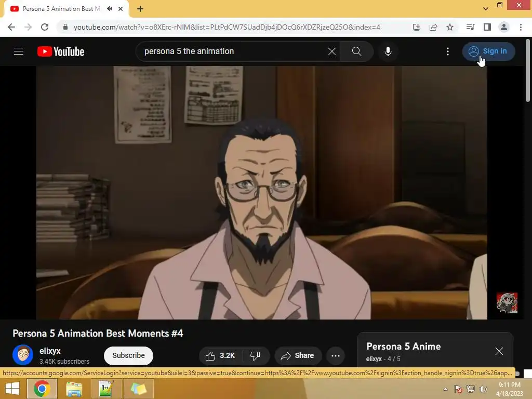Click the magnifier search button

tap(356, 51)
